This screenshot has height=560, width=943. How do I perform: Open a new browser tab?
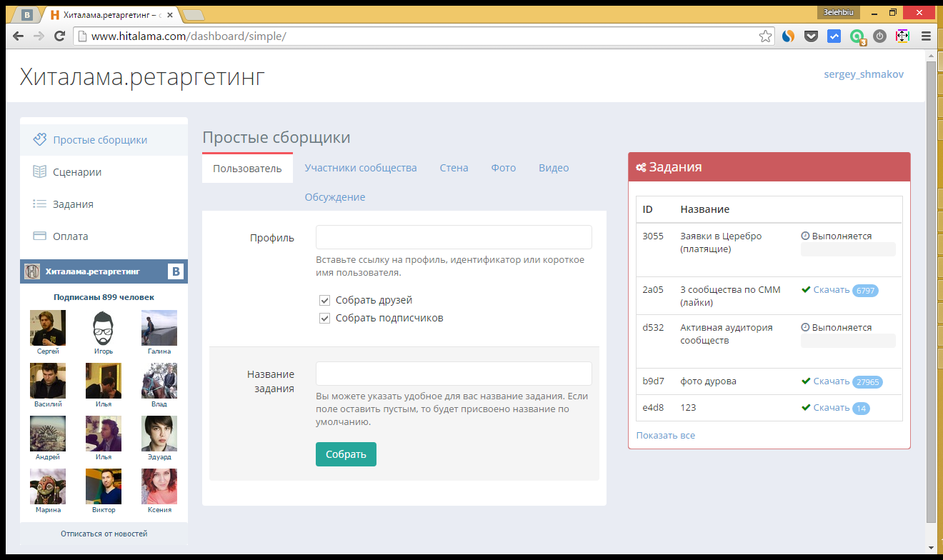[x=193, y=14]
